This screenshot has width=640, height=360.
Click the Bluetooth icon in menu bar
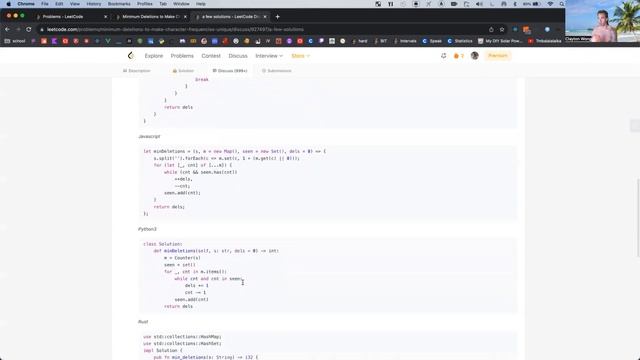[515, 4]
